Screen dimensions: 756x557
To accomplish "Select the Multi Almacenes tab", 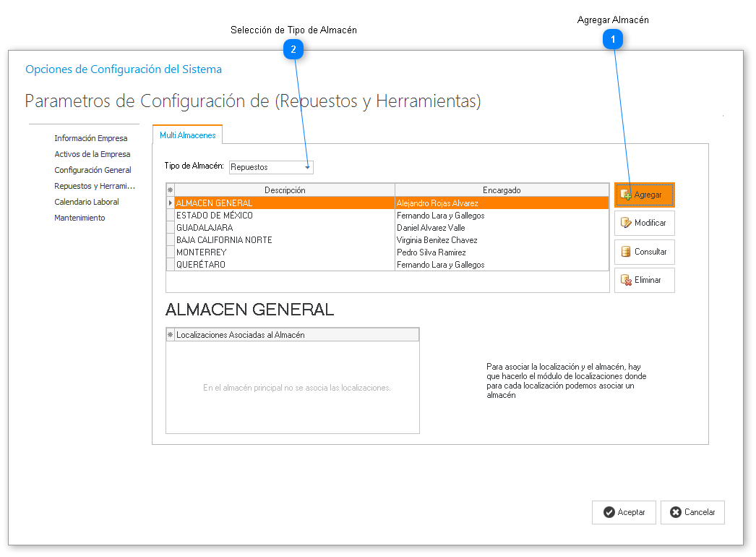I will [187, 135].
